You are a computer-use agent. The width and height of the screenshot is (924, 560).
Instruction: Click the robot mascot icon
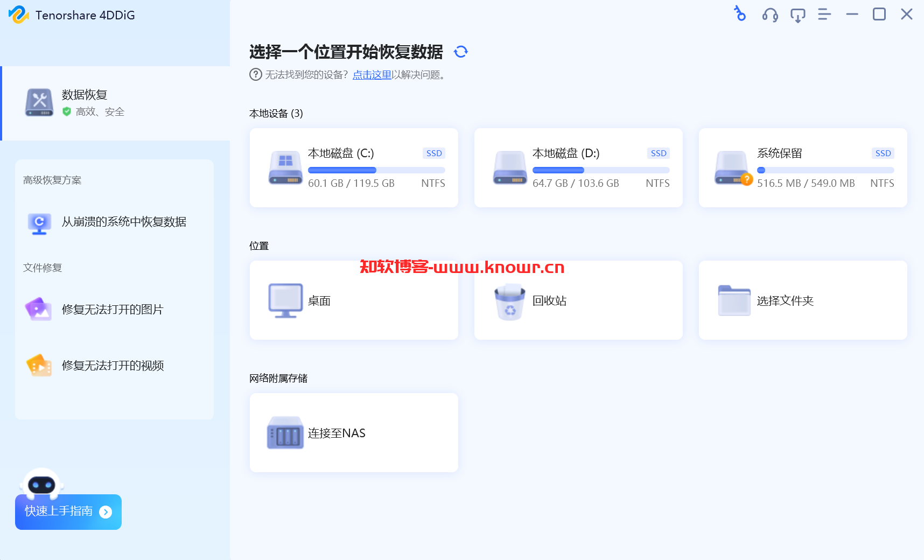pos(41,483)
